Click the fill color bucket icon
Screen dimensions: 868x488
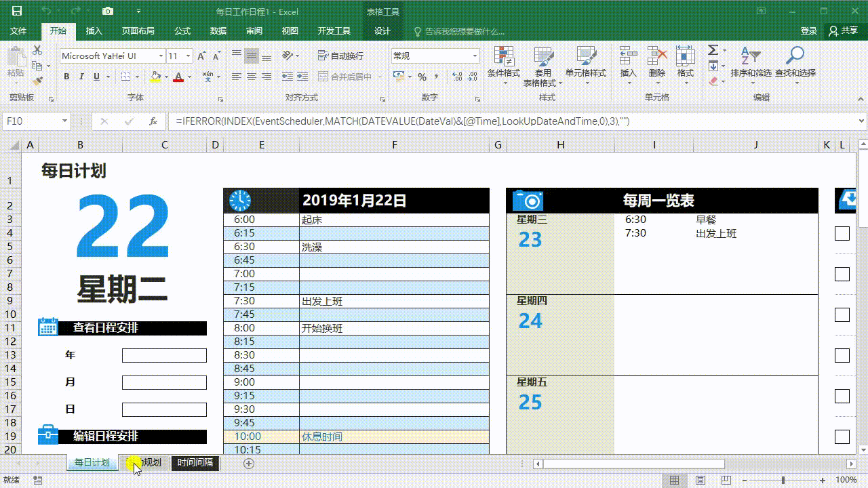[x=156, y=77]
